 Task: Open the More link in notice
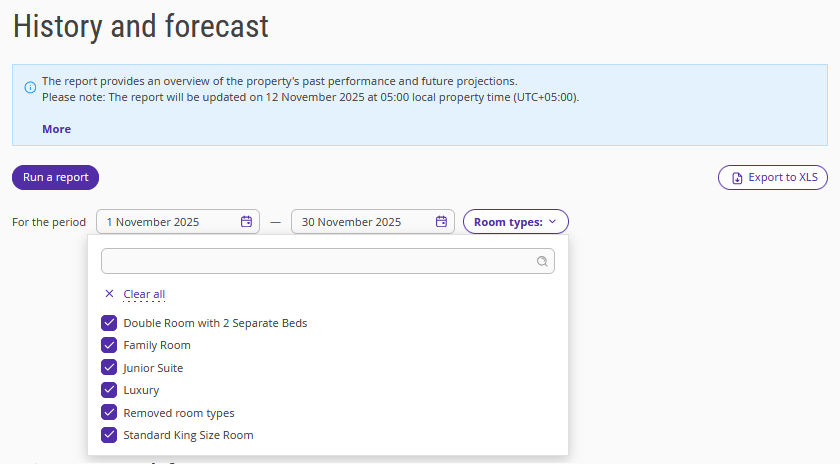56,129
